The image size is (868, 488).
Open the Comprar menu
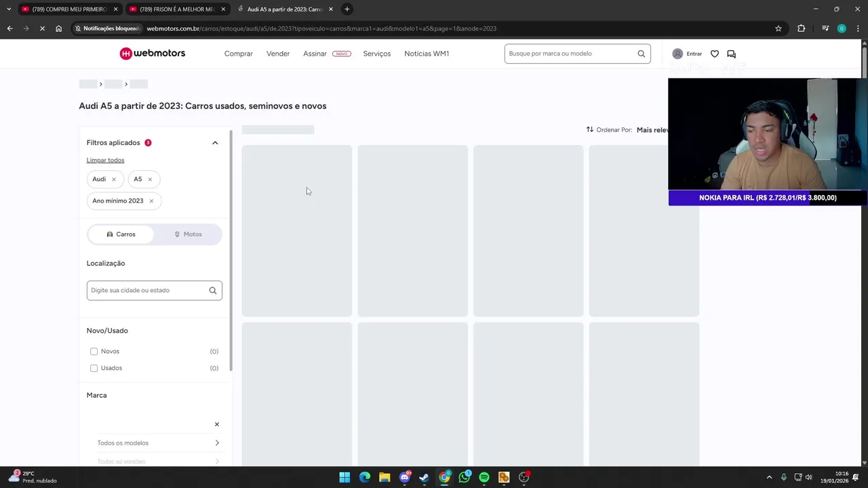point(239,54)
